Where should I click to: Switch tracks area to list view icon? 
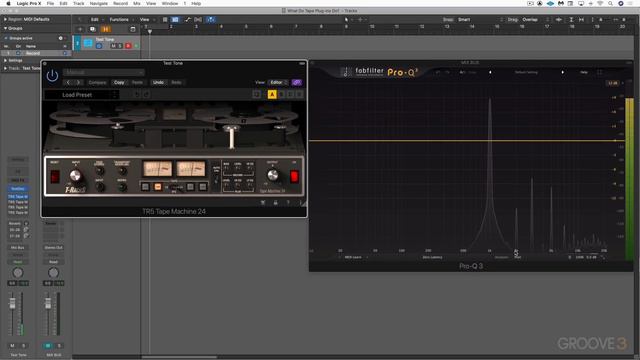[165, 20]
